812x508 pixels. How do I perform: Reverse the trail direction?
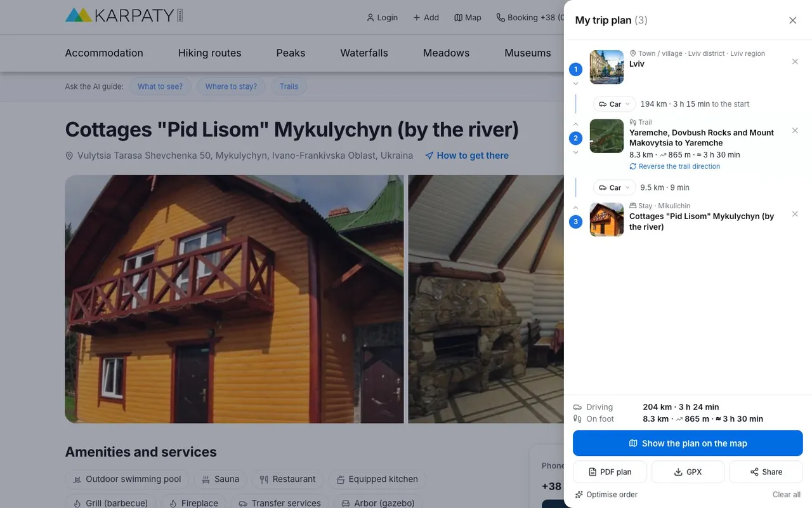coord(674,166)
